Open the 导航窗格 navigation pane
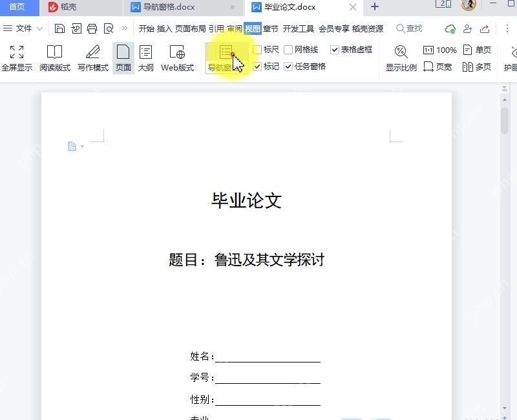This screenshot has width=517, height=420. pos(226,58)
